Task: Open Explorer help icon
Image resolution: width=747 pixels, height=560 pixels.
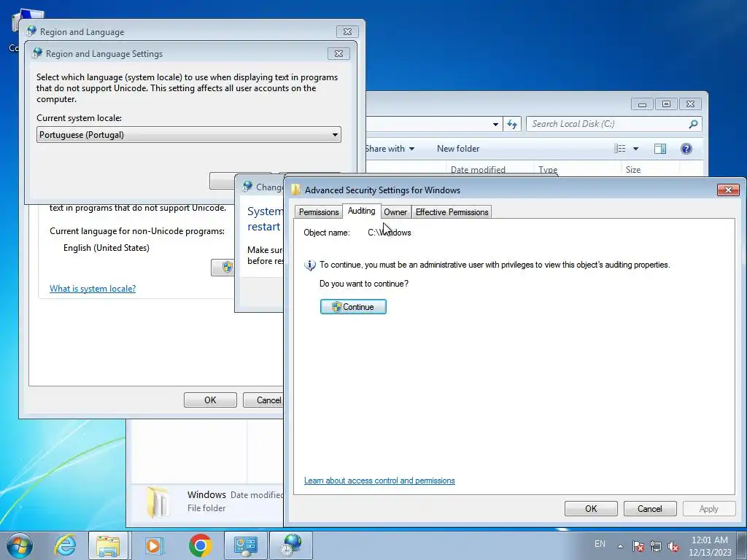Action: [x=686, y=149]
